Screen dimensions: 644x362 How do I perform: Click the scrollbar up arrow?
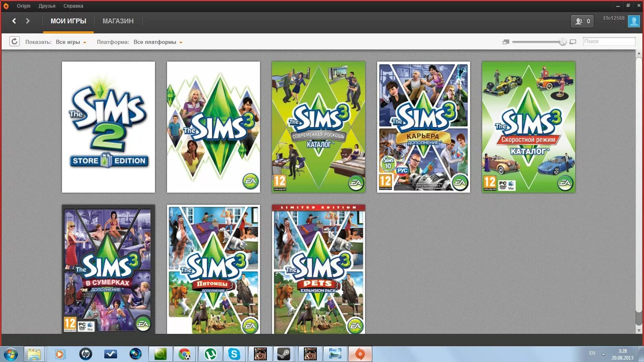(x=639, y=53)
